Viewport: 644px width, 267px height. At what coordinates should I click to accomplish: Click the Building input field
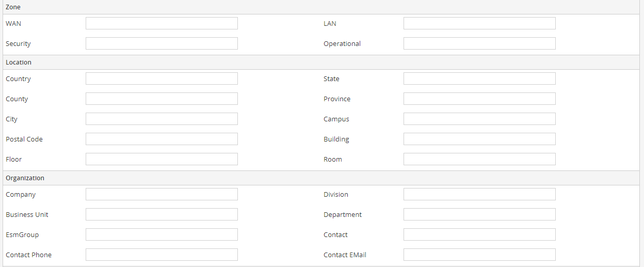pyautogui.click(x=479, y=139)
